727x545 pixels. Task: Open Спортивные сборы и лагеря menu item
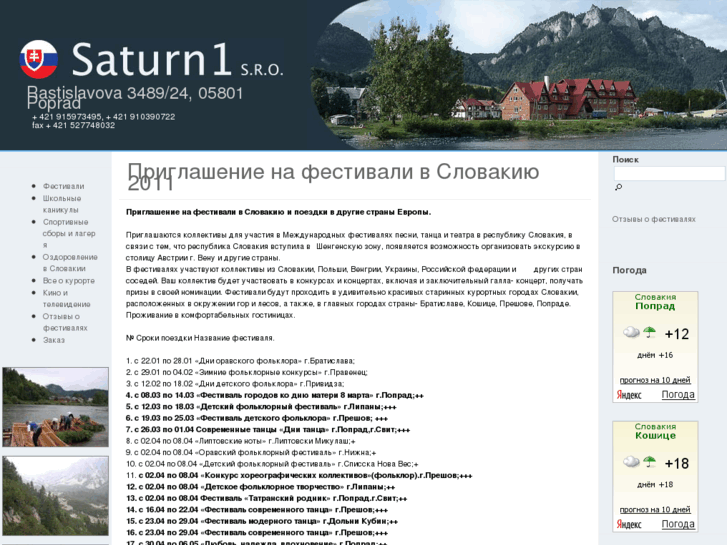[69, 233]
